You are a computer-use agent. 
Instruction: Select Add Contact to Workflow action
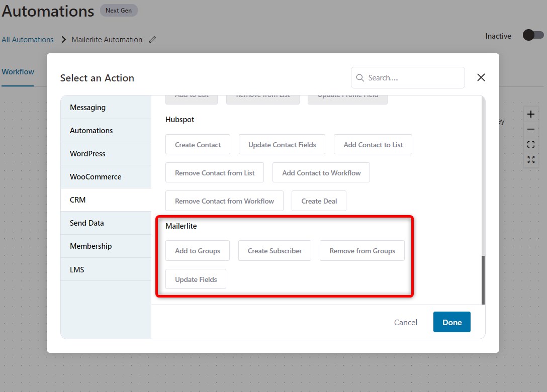click(321, 173)
